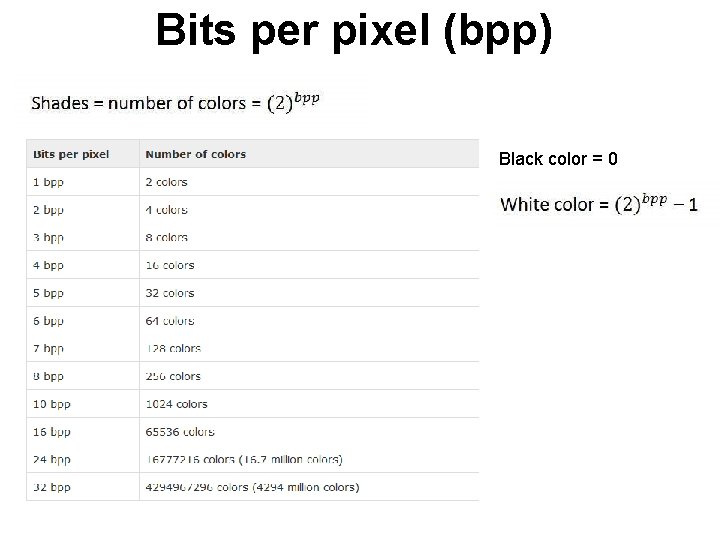720x540 pixels.
Task: Select the 2 colors table cell
Action: (x=166, y=182)
